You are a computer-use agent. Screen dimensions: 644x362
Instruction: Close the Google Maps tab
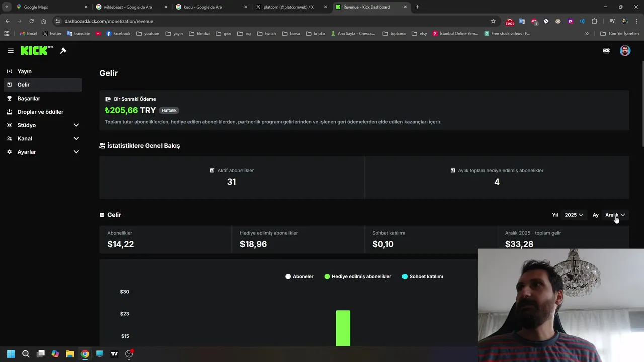tap(86, 7)
